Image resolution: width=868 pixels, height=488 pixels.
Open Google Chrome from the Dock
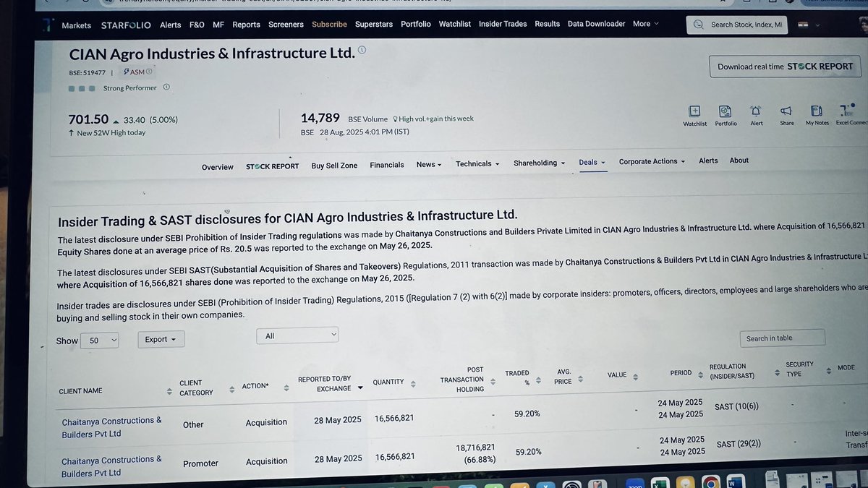coord(710,483)
